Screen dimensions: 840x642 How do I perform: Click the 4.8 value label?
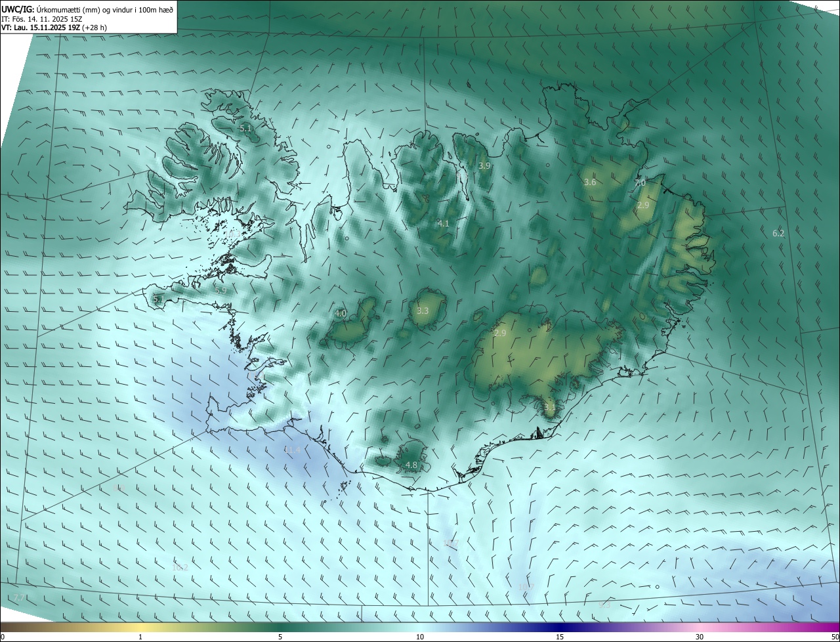tap(411, 465)
